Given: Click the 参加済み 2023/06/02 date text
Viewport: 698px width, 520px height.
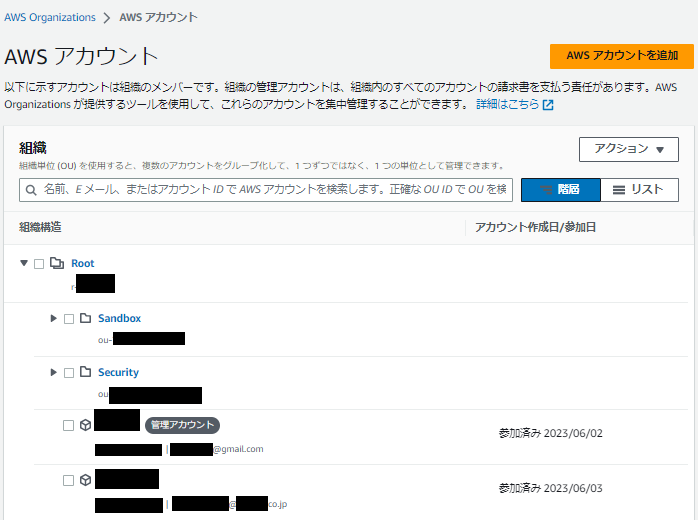Looking at the screenshot, I should tap(551, 433).
